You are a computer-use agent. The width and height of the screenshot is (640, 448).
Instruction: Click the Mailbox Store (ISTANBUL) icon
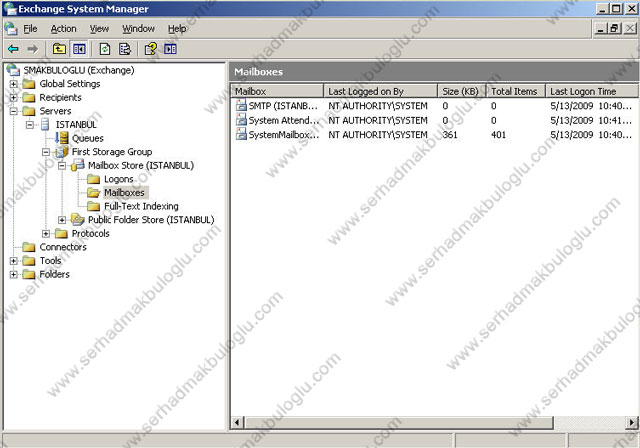click(x=78, y=165)
